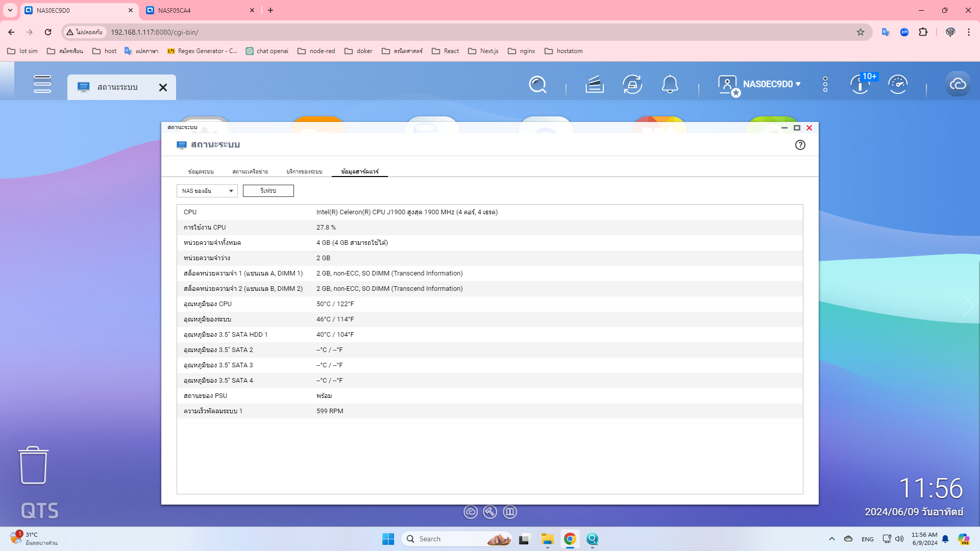Open the hostatom bookmarks folder
980x551 pixels.
click(x=564, y=51)
